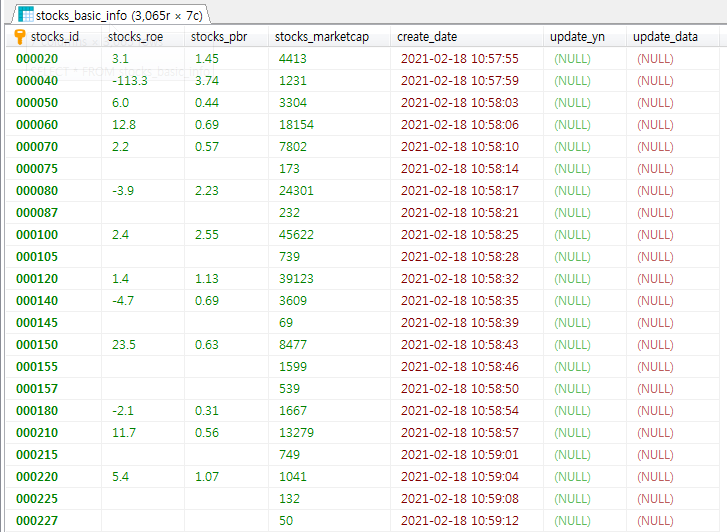Click the marketcap value 13279
This screenshot has width=727, height=532.
pyautogui.click(x=296, y=433)
